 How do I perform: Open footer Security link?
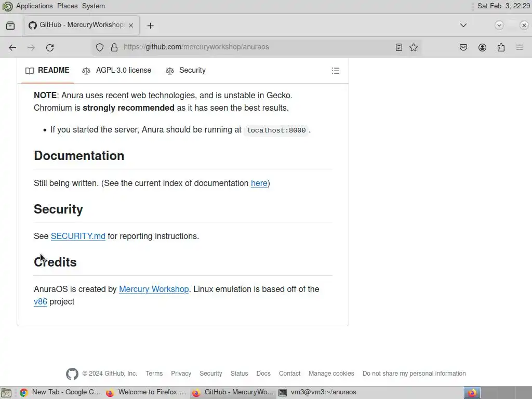(211, 374)
